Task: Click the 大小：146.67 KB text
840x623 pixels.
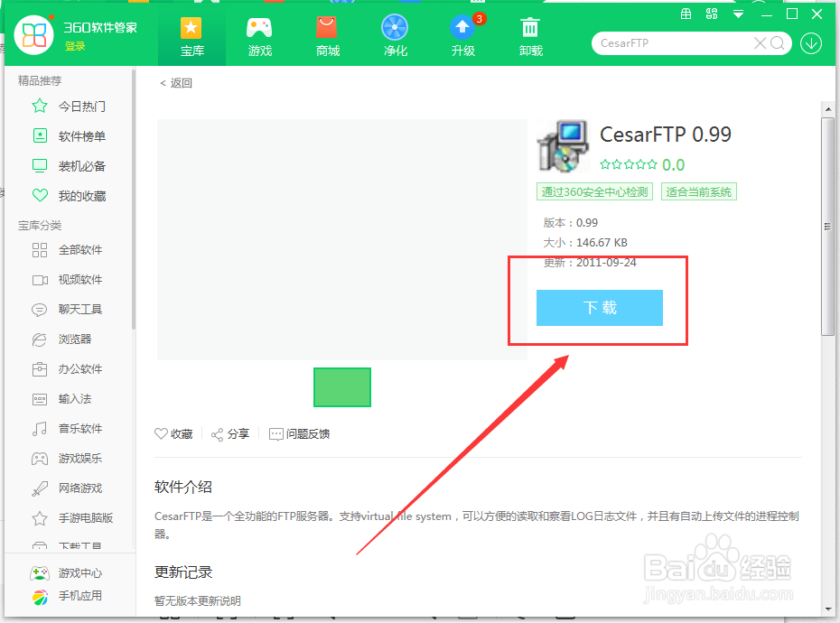Action: click(x=585, y=243)
